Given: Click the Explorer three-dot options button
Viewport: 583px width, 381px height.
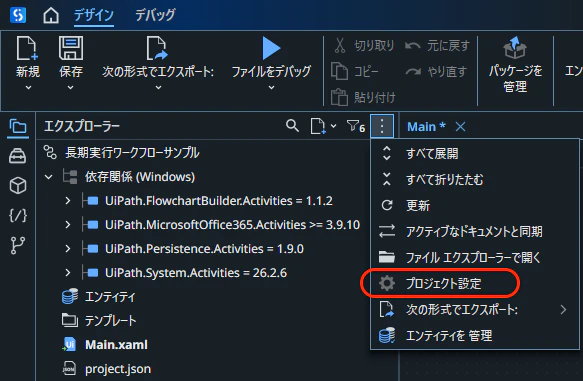Looking at the screenshot, I should click(x=382, y=126).
